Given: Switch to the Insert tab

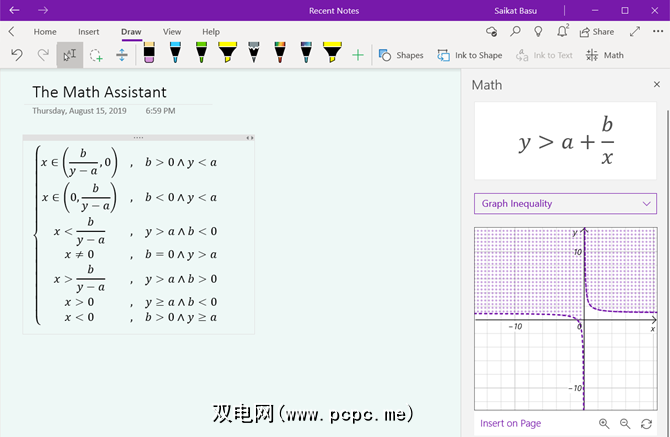Looking at the screenshot, I should [88, 32].
